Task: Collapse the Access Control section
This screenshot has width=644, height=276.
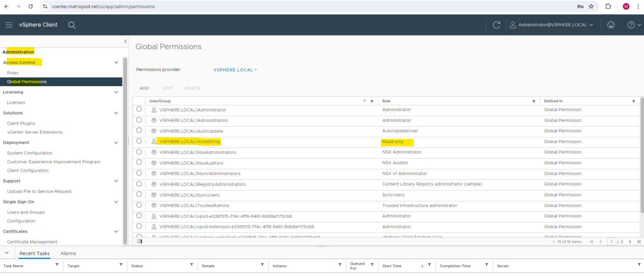Action: [116, 62]
